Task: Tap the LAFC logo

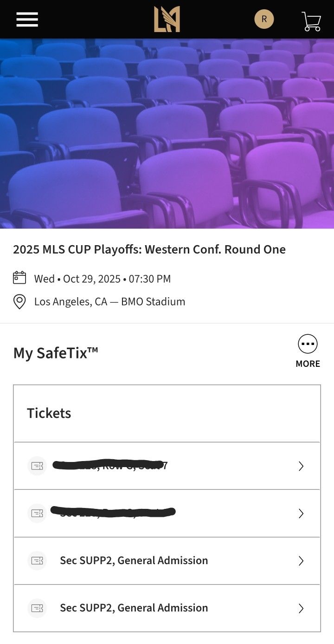Action: coord(167,19)
